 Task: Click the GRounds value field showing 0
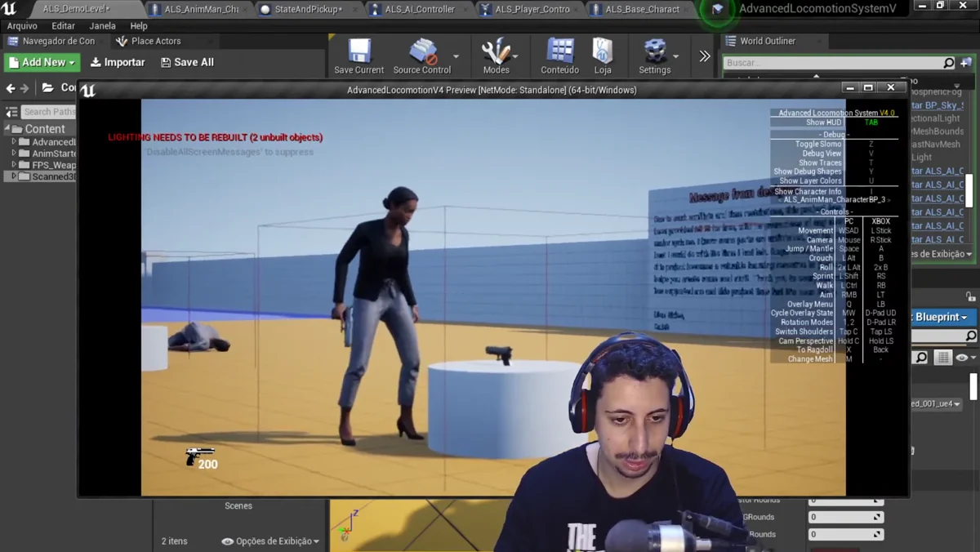coord(845,517)
